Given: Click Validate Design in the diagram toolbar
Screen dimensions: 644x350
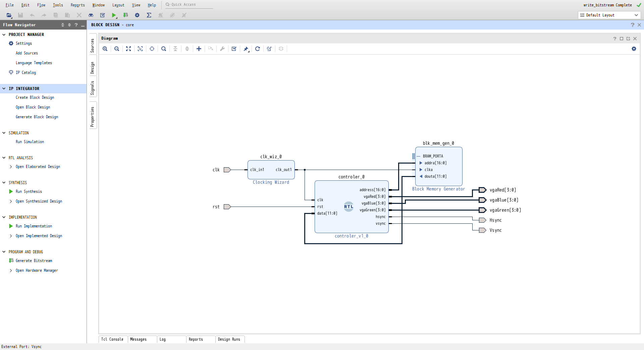Looking at the screenshot, I should [234, 49].
